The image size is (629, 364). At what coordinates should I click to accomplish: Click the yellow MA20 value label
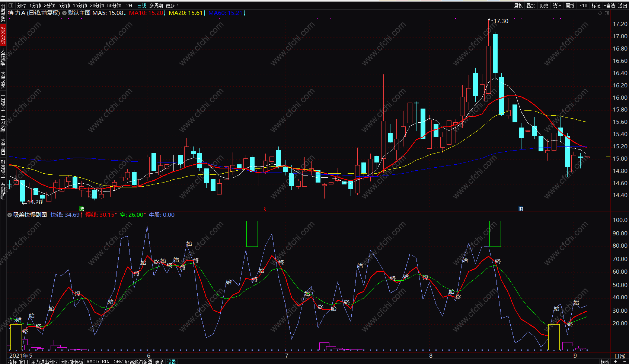[x=187, y=13]
